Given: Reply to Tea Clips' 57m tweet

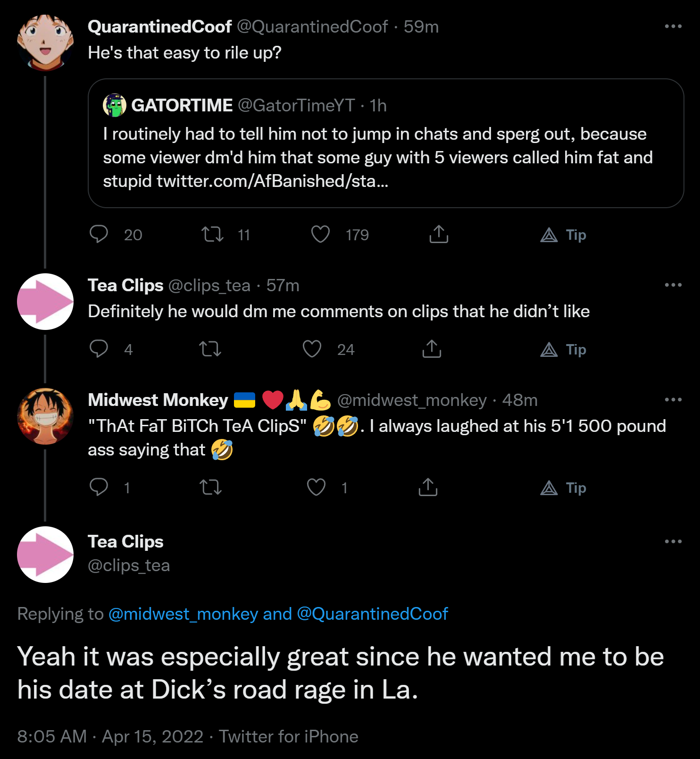Looking at the screenshot, I should click(x=99, y=349).
